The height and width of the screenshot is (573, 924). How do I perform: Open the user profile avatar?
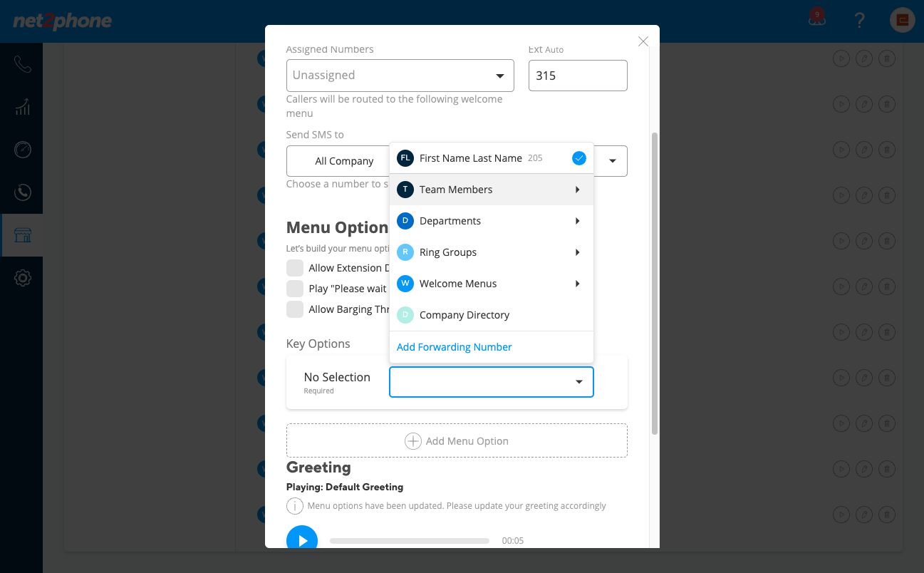pyautogui.click(x=902, y=20)
